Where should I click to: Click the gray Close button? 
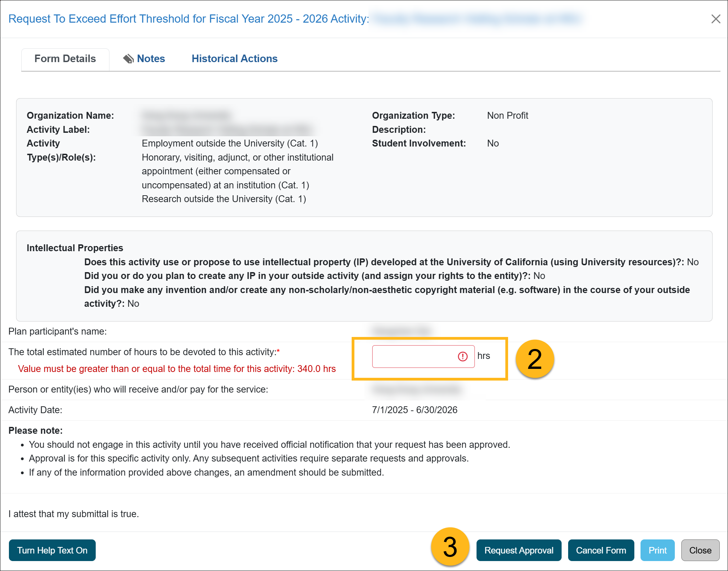700,550
